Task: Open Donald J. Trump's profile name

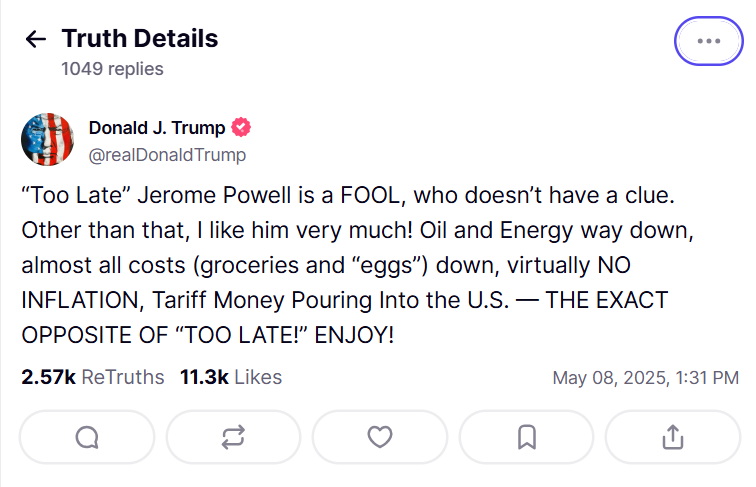Action: pos(156,128)
